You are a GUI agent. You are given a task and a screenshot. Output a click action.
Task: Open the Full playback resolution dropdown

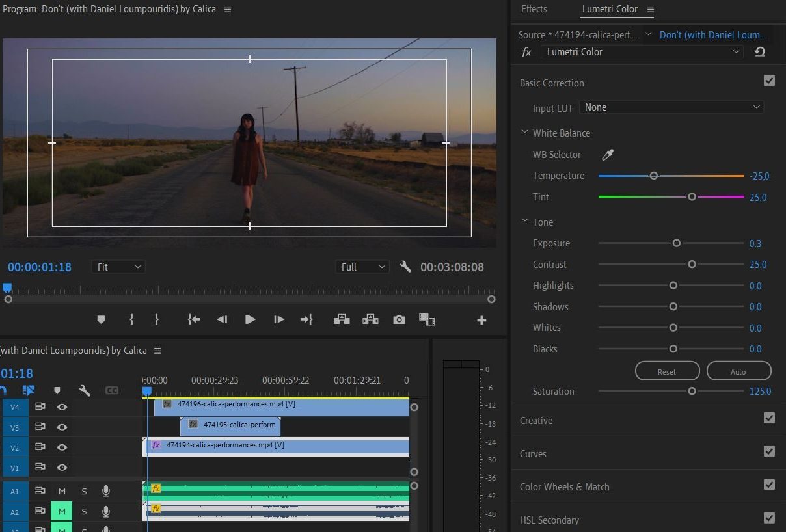pyautogui.click(x=362, y=267)
